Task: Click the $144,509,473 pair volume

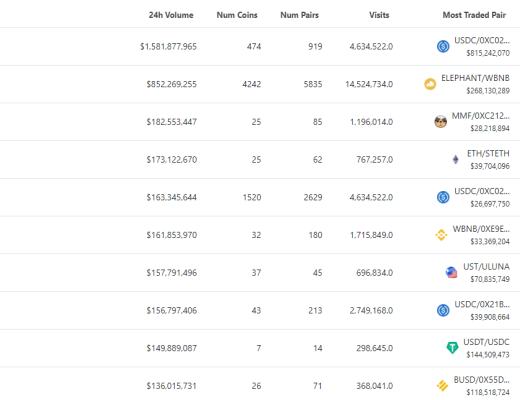Action: click(488, 354)
